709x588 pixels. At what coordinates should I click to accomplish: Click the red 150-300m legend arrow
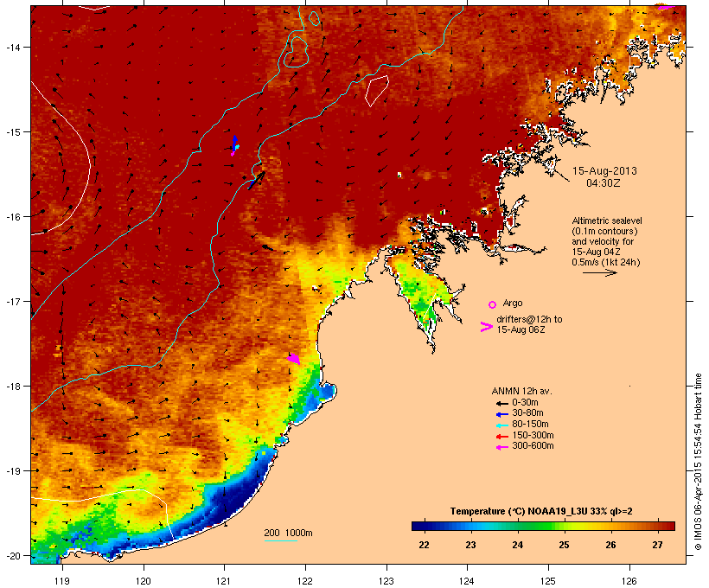point(501,436)
